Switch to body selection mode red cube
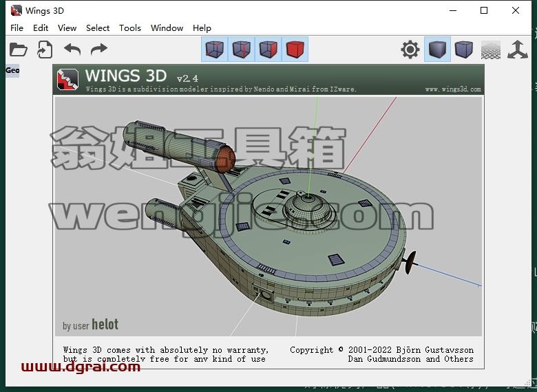Screen dimensions: 537x392 [295, 50]
